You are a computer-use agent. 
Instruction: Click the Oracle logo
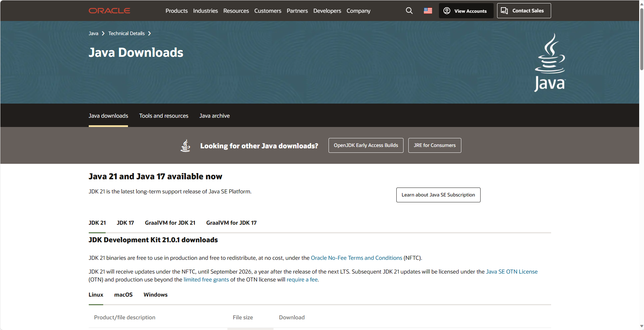click(109, 11)
